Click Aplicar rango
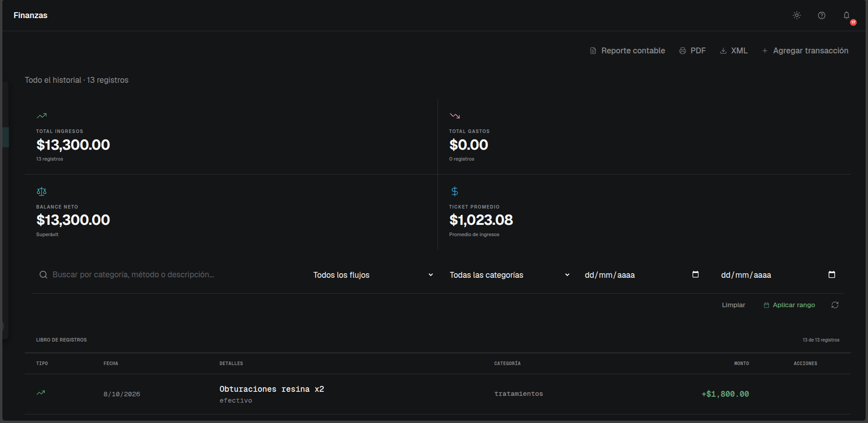868x423 pixels. pos(789,305)
